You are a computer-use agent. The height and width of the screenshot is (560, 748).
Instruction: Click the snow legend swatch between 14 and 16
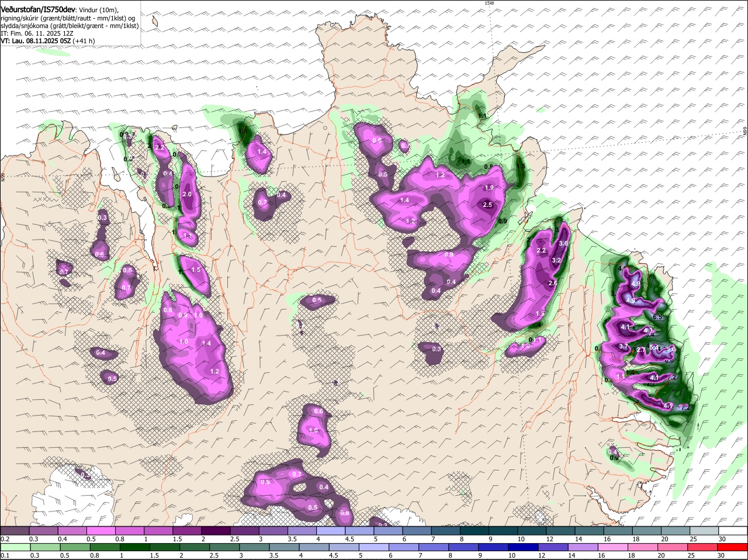point(591,530)
